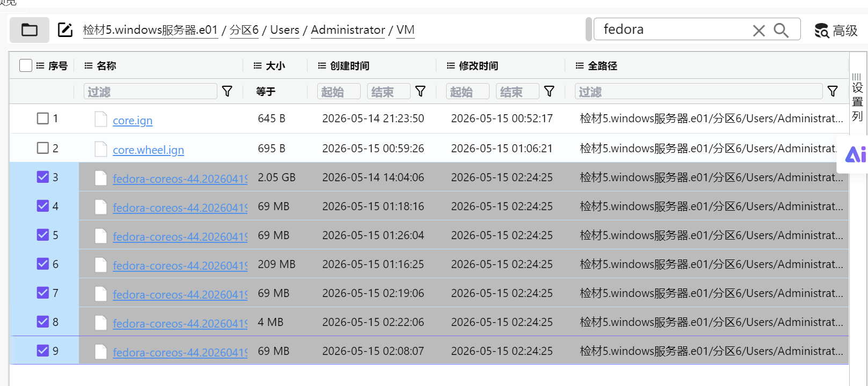Sort by the 创建时间 column header
Viewport: 868px width, 386px height.
click(x=349, y=66)
